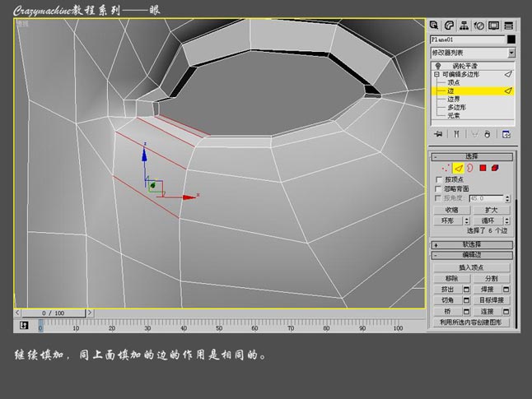Click the Plane01 object color swatch
The width and height of the screenshot is (532, 399).
pyautogui.click(x=511, y=39)
